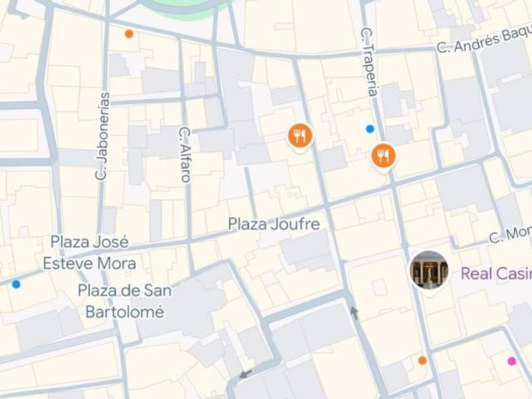This screenshot has width=532, height=399.
Task: Select the C. Mon street label at right
Action: [510, 235]
